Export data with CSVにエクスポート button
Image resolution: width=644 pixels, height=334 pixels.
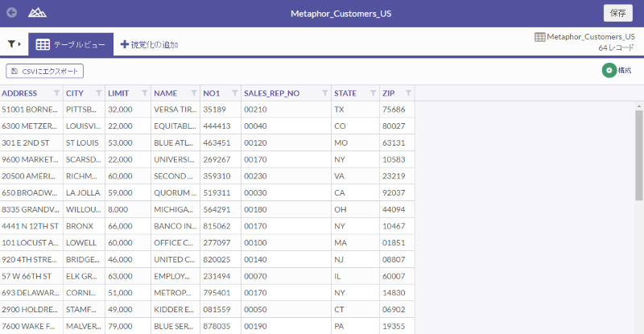point(44,71)
